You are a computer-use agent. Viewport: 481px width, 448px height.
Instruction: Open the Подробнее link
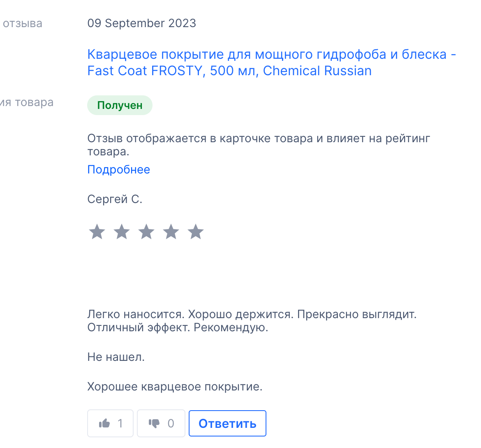coord(118,170)
